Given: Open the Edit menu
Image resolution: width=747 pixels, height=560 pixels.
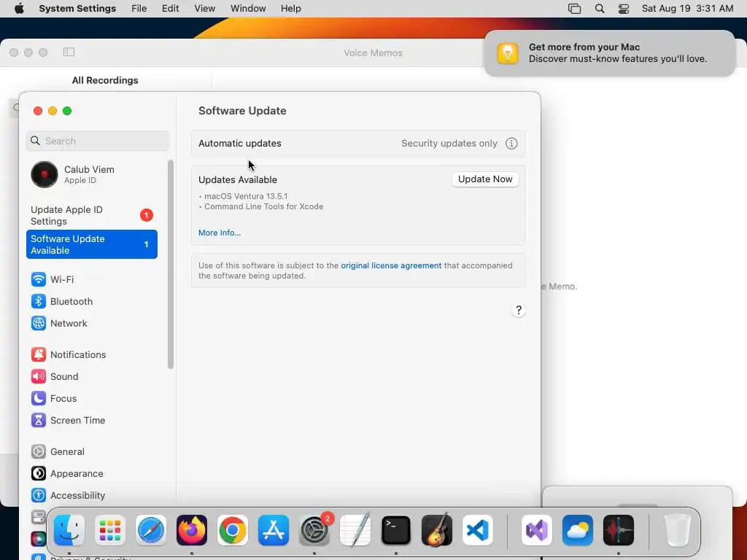Looking at the screenshot, I should pos(170,9).
